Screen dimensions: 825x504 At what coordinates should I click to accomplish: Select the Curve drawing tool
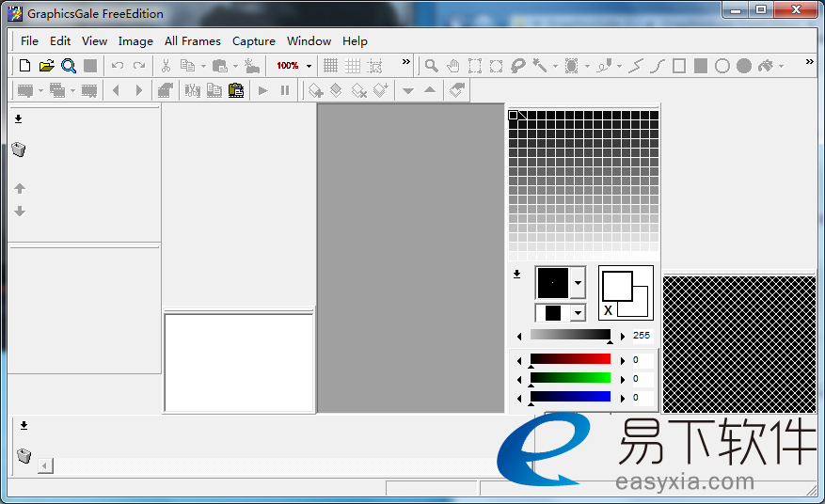pos(658,66)
